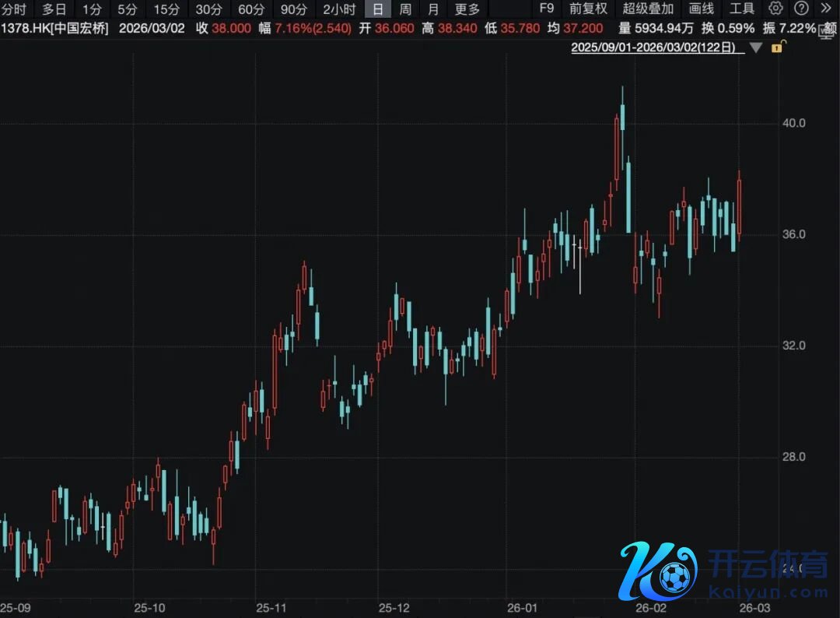Viewport: 840px width, 618px height.
Task: Open the 画线 drawing tools
Action: 702,9
